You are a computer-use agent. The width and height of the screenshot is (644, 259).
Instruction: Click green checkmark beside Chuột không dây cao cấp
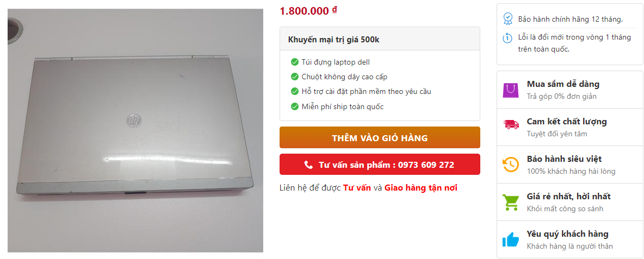[x=294, y=77]
